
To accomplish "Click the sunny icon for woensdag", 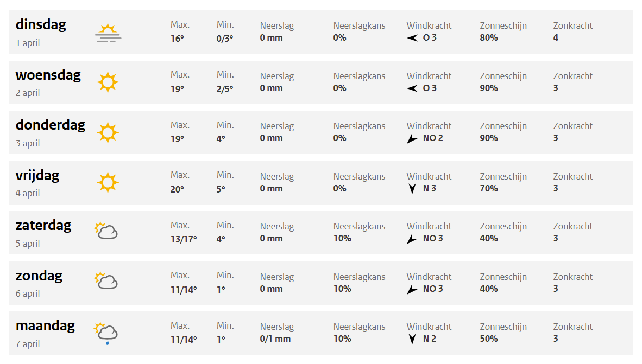I will (108, 82).
